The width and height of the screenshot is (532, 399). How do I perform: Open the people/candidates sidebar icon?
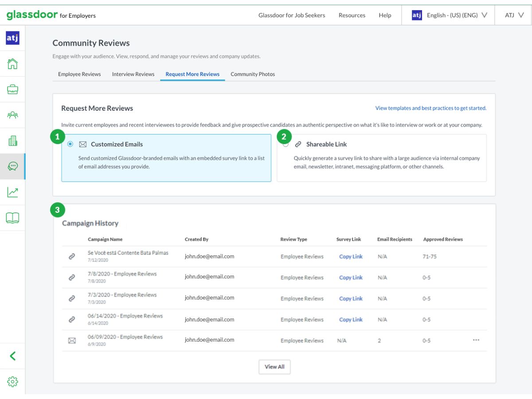click(x=12, y=115)
